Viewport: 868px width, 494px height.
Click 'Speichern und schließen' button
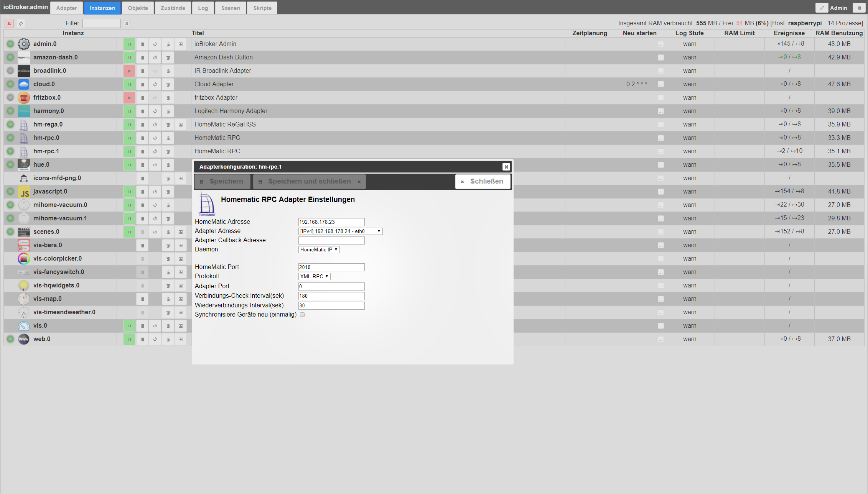tap(309, 181)
